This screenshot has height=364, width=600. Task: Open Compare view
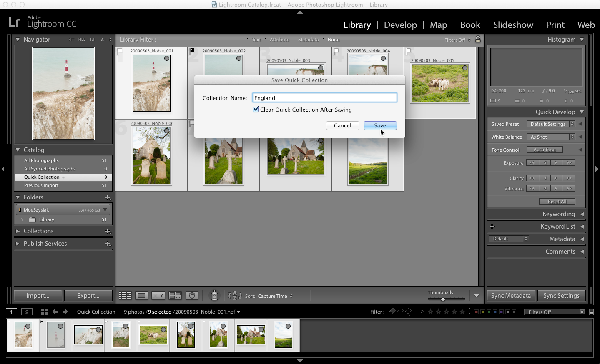158,295
